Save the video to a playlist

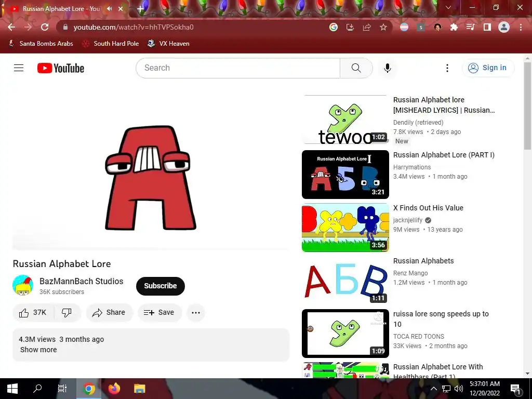coord(159,312)
